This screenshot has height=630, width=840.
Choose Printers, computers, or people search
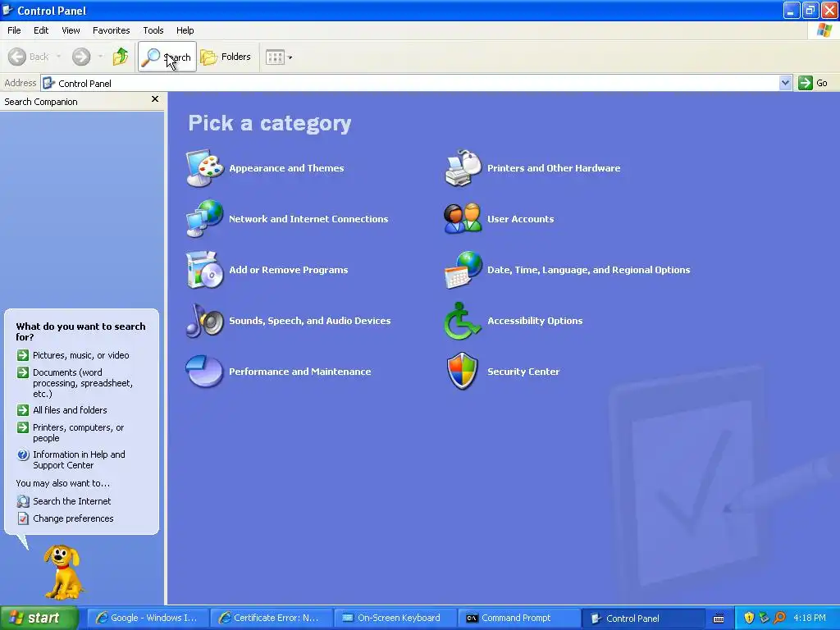coord(78,433)
